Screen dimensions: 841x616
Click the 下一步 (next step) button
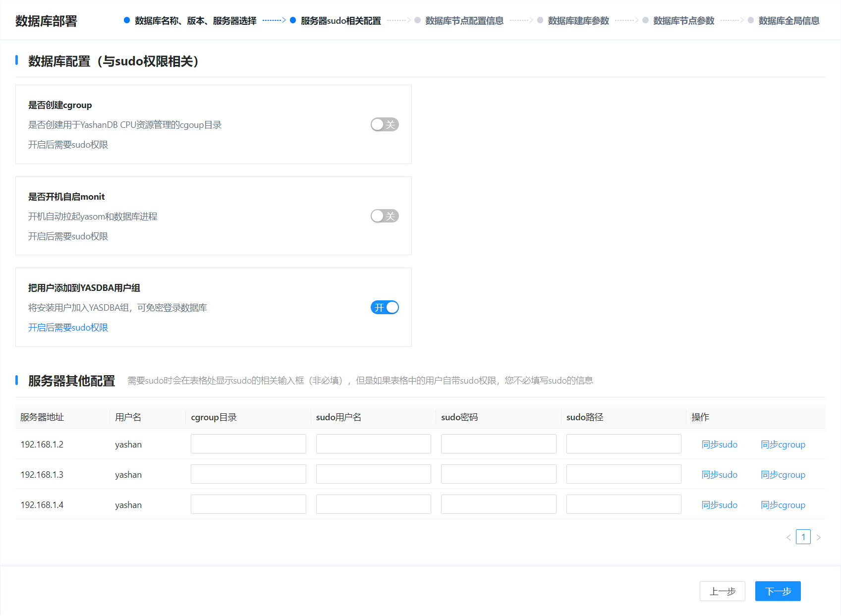(x=778, y=591)
